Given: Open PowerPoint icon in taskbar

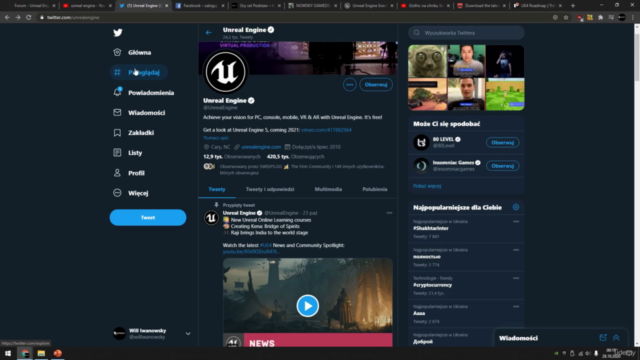Looking at the screenshot, I should pyautogui.click(x=58, y=353).
